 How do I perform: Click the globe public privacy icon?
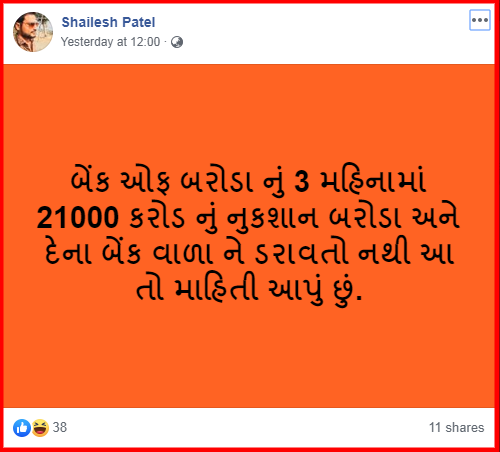tap(177, 42)
